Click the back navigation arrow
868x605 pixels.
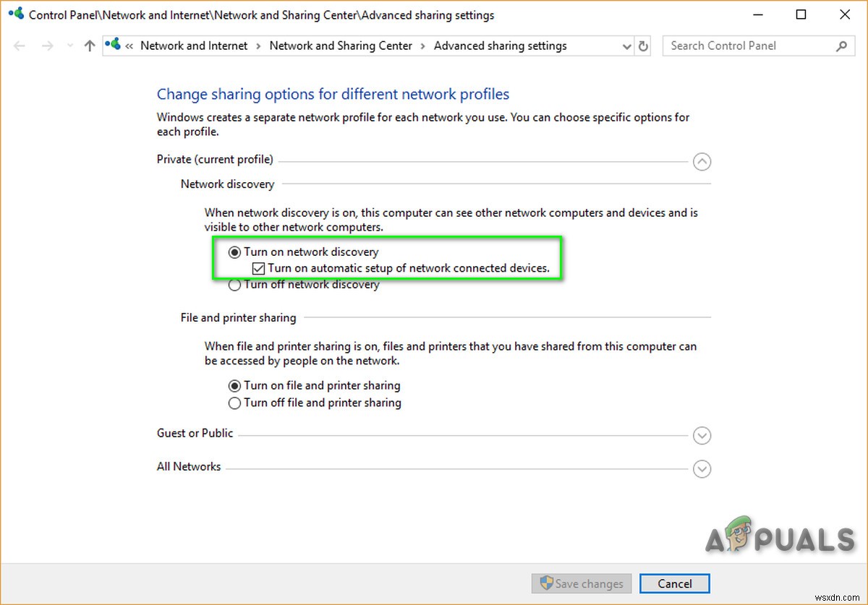(19, 46)
